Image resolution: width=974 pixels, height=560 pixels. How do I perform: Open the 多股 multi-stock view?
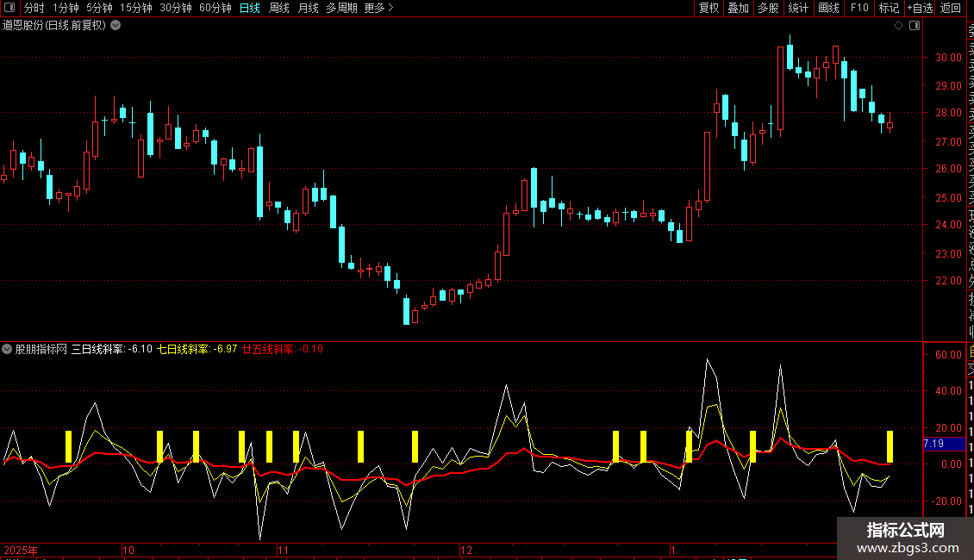coord(768,8)
